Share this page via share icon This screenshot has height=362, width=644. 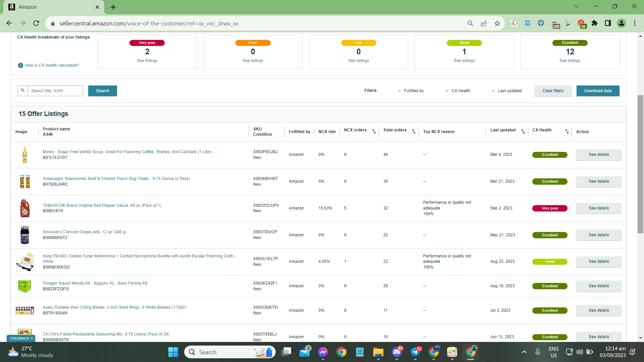tap(484, 23)
